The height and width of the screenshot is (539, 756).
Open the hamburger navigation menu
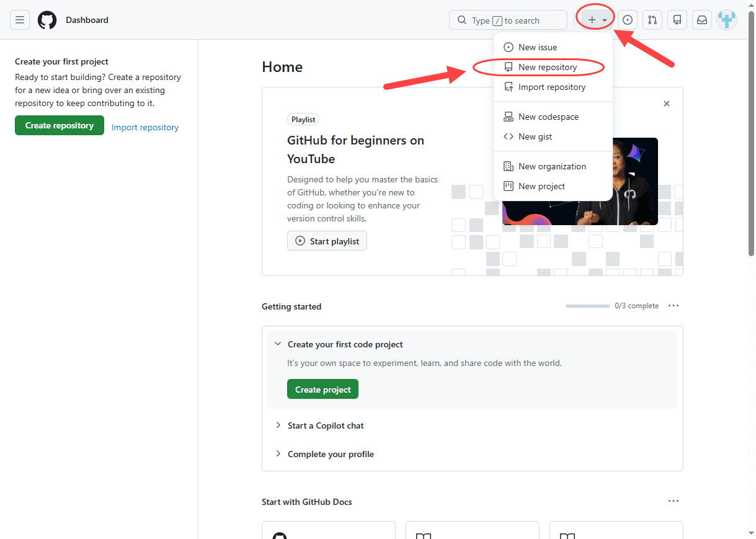point(20,20)
